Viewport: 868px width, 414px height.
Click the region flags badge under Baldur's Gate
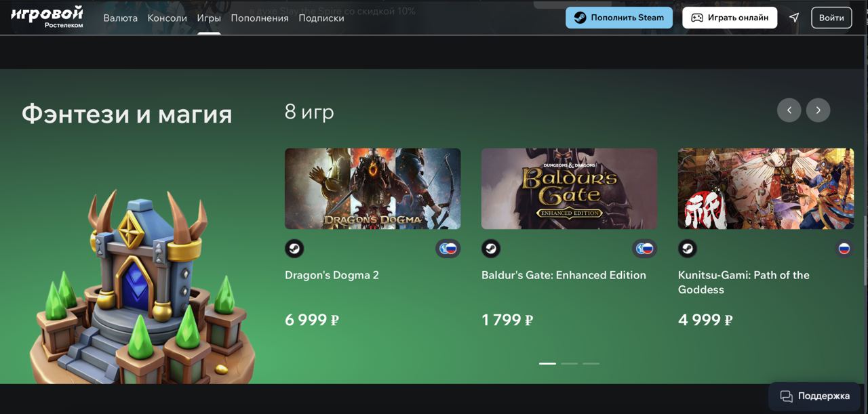(x=645, y=249)
